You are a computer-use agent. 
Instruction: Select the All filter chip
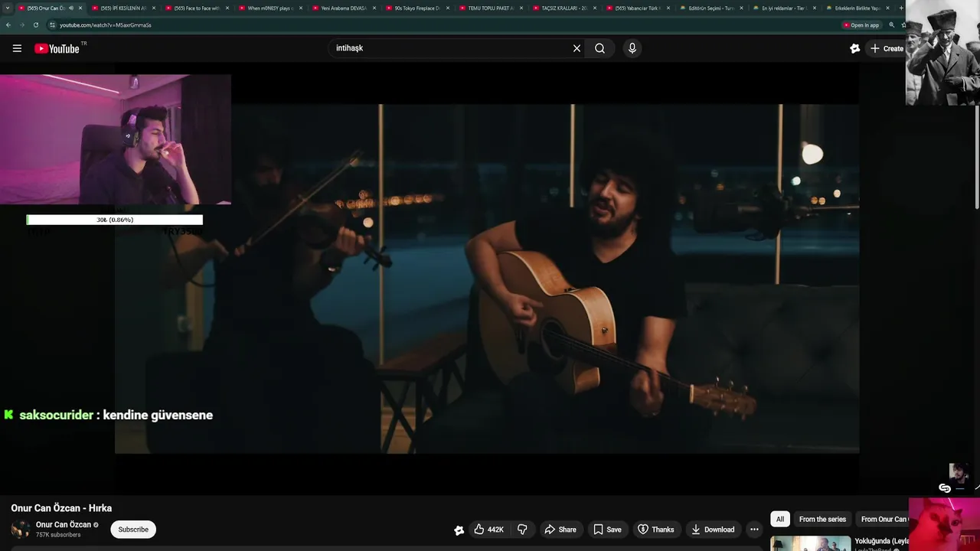[x=779, y=519]
